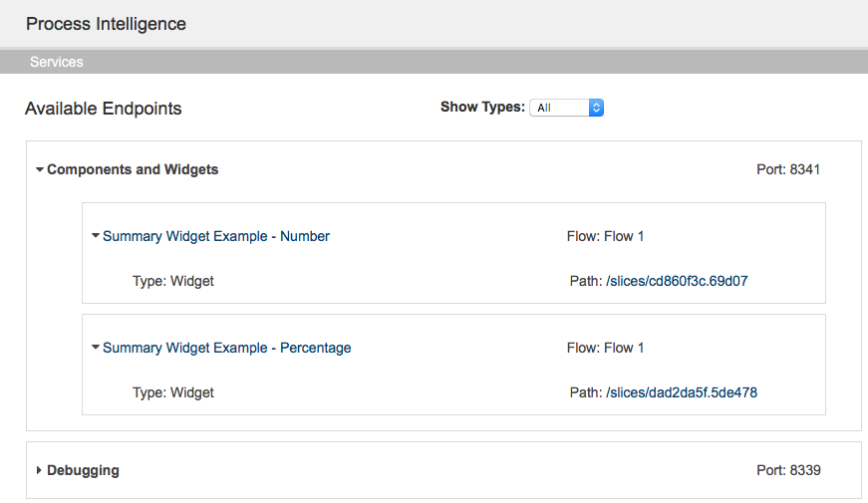Collapse the Components and Widgets section triangle
The width and height of the screenshot is (868, 503).
point(40,170)
